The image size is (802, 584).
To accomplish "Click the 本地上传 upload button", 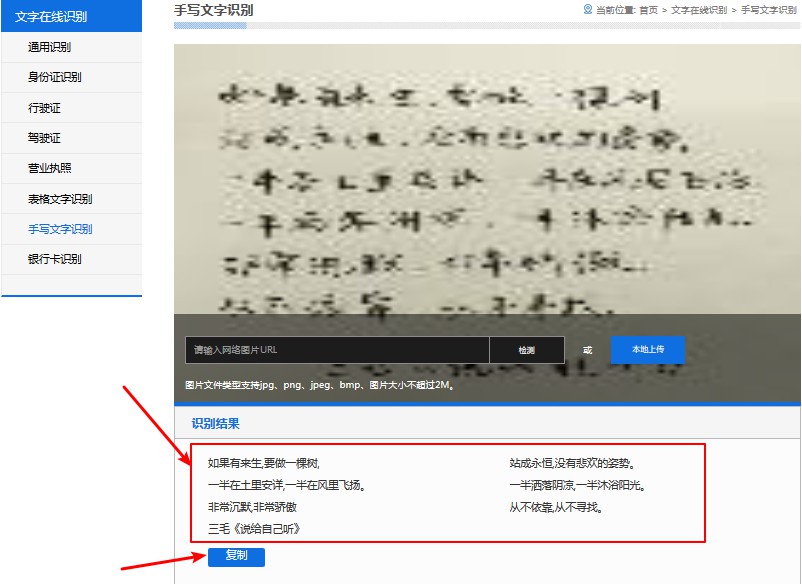I will pyautogui.click(x=648, y=349).
